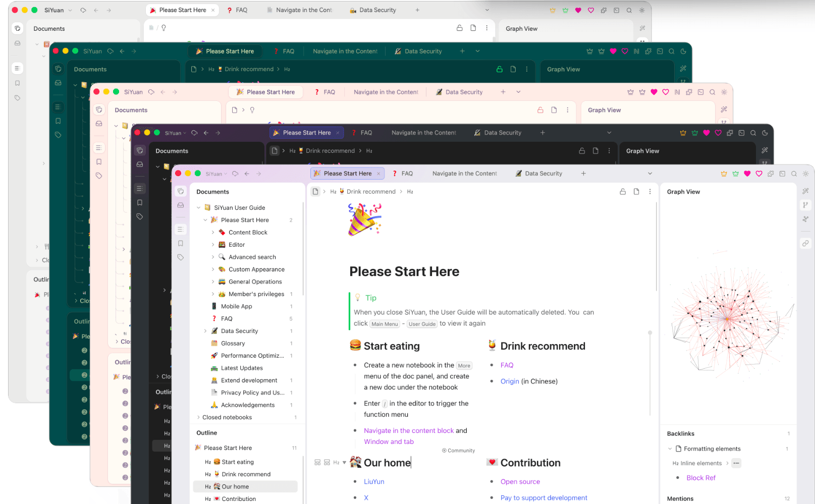The image size is (815, 504).
Task: Click the outlined heart icon in the front window
Action: pos(758,174)
